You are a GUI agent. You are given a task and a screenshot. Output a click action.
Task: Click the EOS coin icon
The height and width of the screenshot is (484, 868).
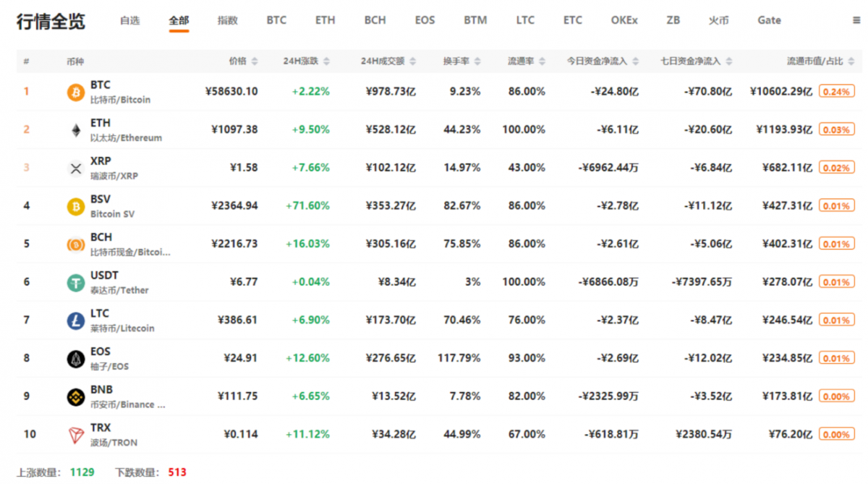click(76, 359)
